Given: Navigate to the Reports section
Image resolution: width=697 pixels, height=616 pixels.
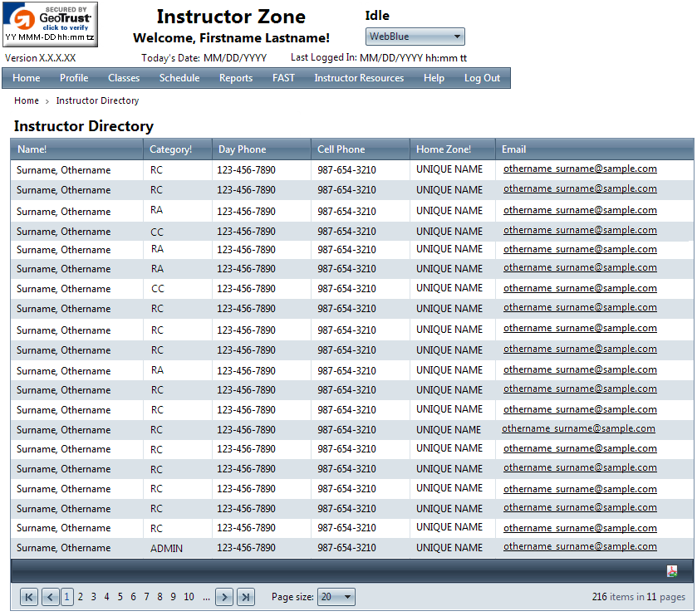Looking at the screenshot, I should pyautogui.click(x=236, y=78).
